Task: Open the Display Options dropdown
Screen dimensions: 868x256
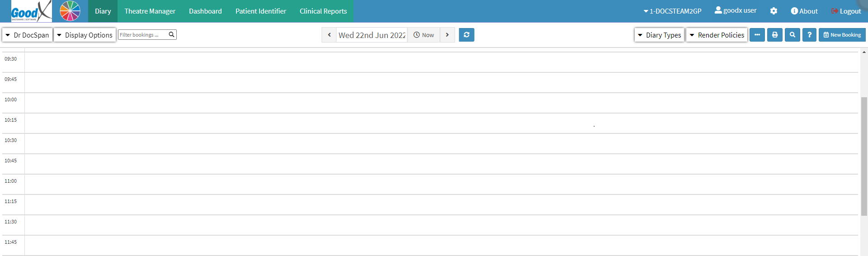Action: [85, 35]
